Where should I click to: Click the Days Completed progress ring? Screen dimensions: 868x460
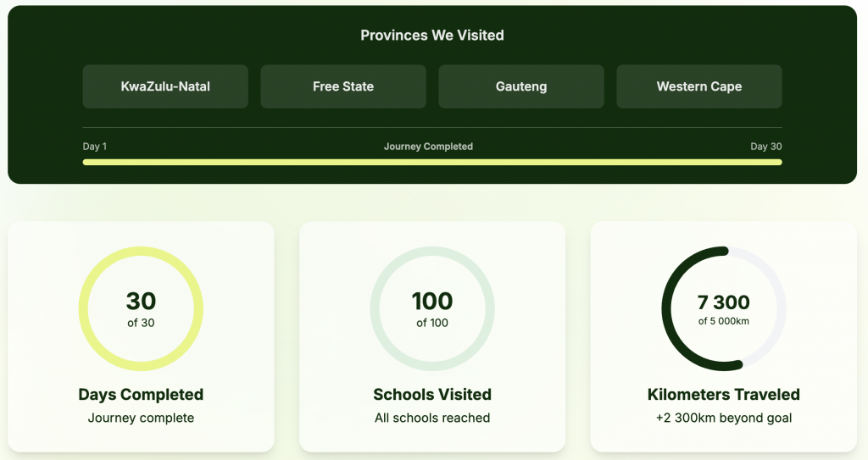(85, 308)
